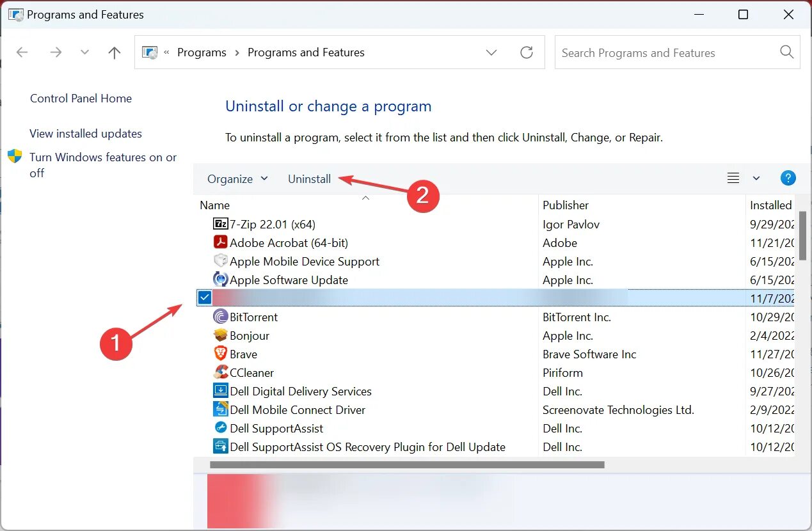Image resolution: width=812 pixels, height=531 pixels.
Task: Go up one level with up arrow
Action: pos(115,52)
